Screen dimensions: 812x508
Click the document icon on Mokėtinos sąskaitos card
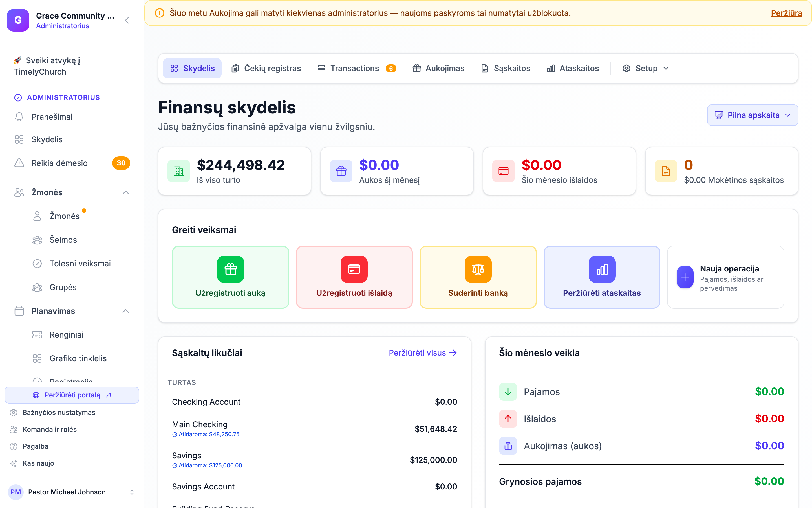(666, 171)
